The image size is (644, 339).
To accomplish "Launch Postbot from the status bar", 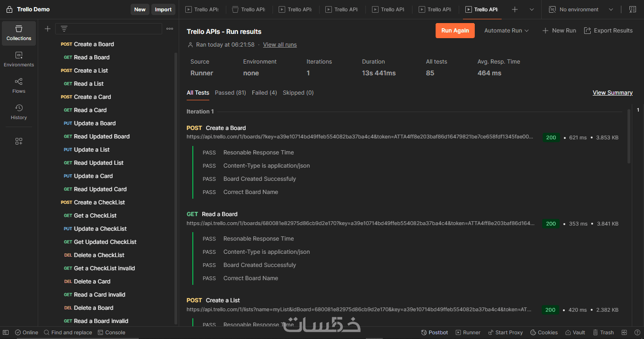I will tap(435, 332).
